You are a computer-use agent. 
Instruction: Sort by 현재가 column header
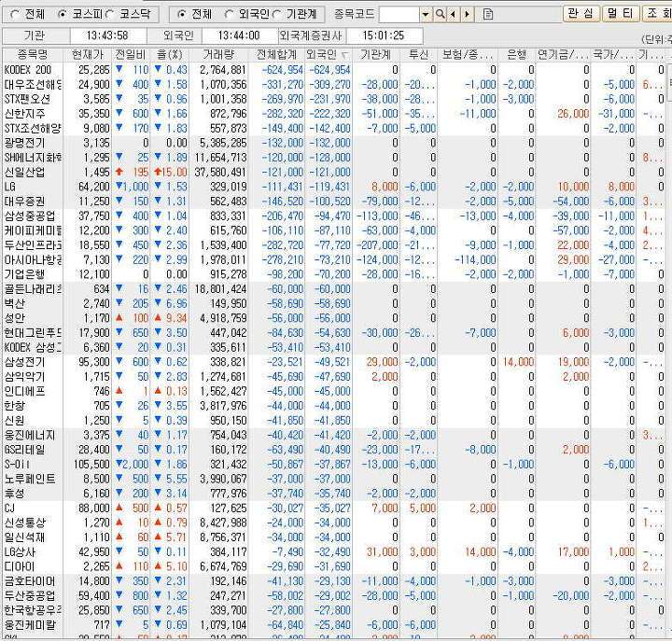(x=88, y=55)
